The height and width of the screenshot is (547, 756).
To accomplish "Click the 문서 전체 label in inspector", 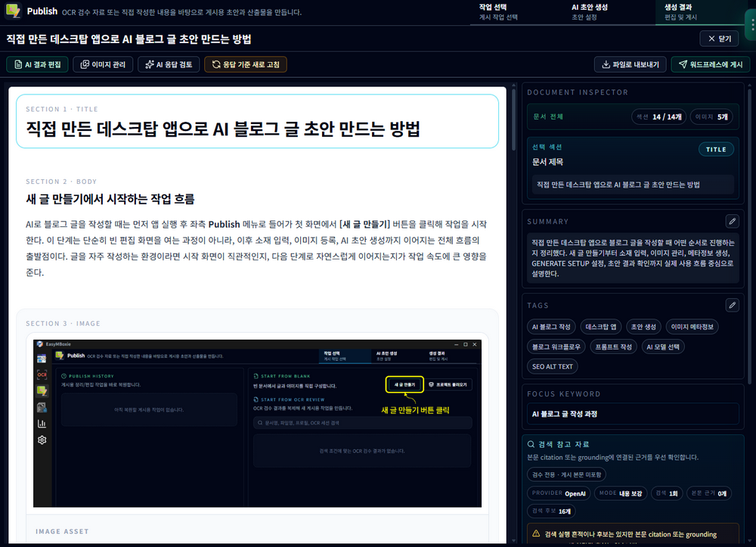I will pos(547,117).
